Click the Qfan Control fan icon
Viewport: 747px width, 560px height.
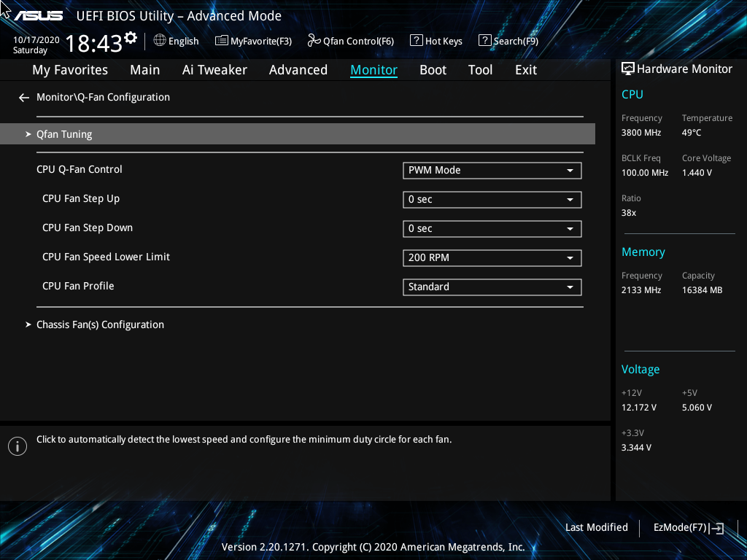[x=314, y=41]
